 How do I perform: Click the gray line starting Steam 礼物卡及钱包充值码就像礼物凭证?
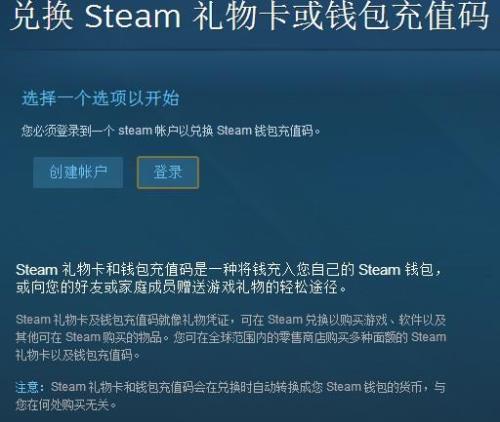(231, 320)
